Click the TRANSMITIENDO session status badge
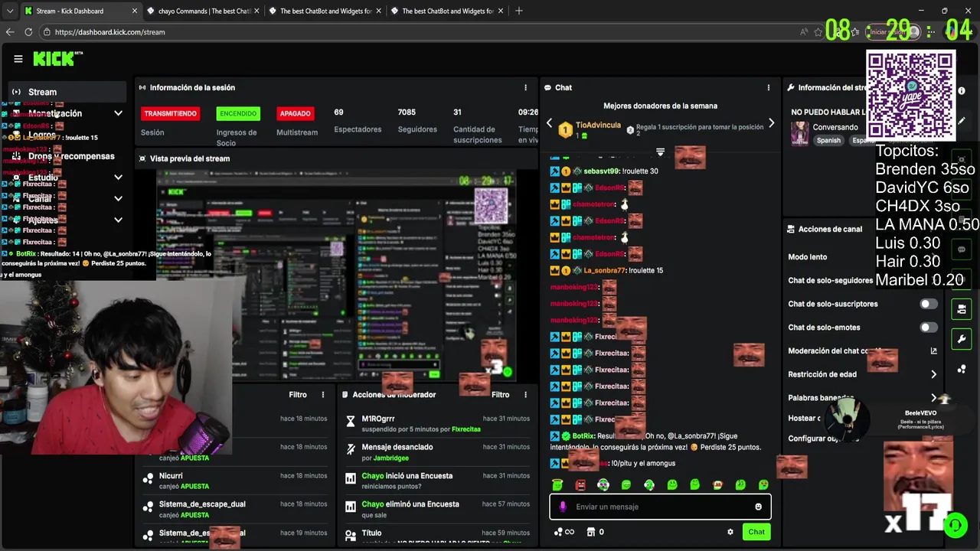 tap(170, 113)
